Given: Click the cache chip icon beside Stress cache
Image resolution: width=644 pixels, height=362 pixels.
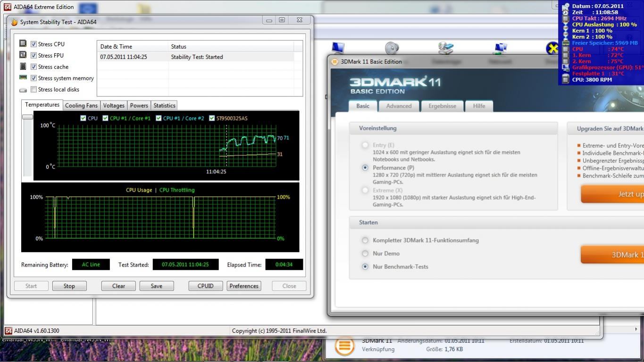Looking at the screenshot, I should [x=23, y=66].
